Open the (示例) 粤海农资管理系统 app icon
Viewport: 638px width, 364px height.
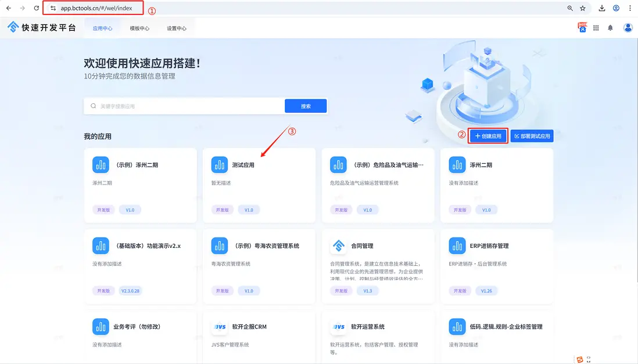pos(219,246)
